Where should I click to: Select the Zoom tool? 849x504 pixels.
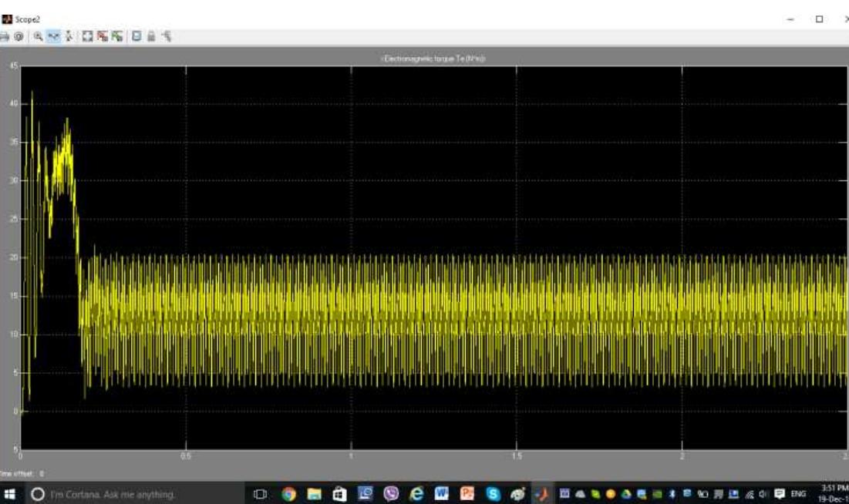click(36, 35)
